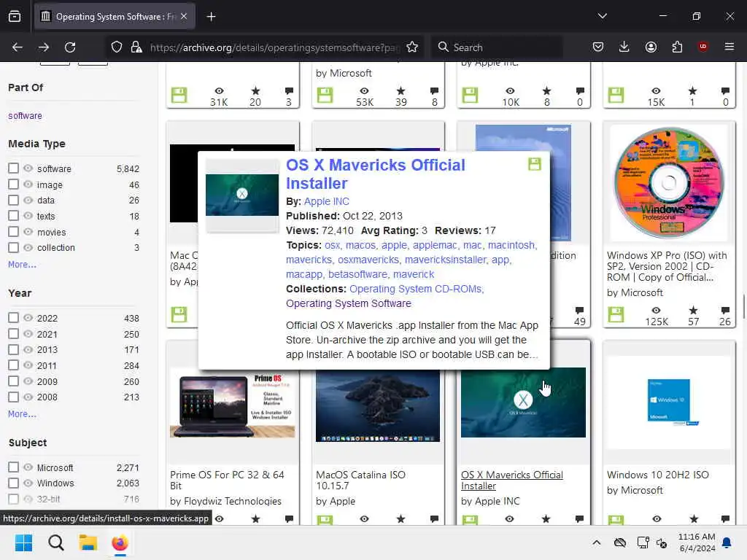The width and height of the screenshot is (747, 560).
Task: List all tabs with the chevron
Action: point(602,16)
